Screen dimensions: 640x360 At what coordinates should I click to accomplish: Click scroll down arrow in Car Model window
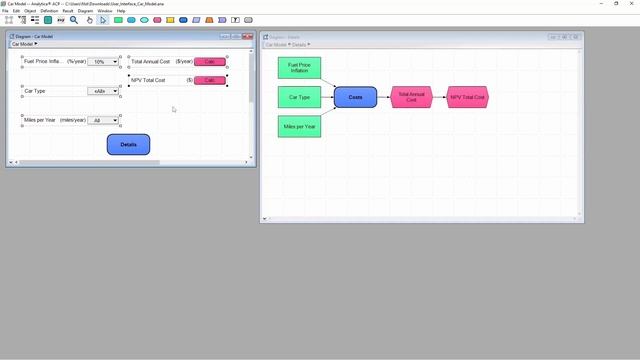[x=251, y=157]
